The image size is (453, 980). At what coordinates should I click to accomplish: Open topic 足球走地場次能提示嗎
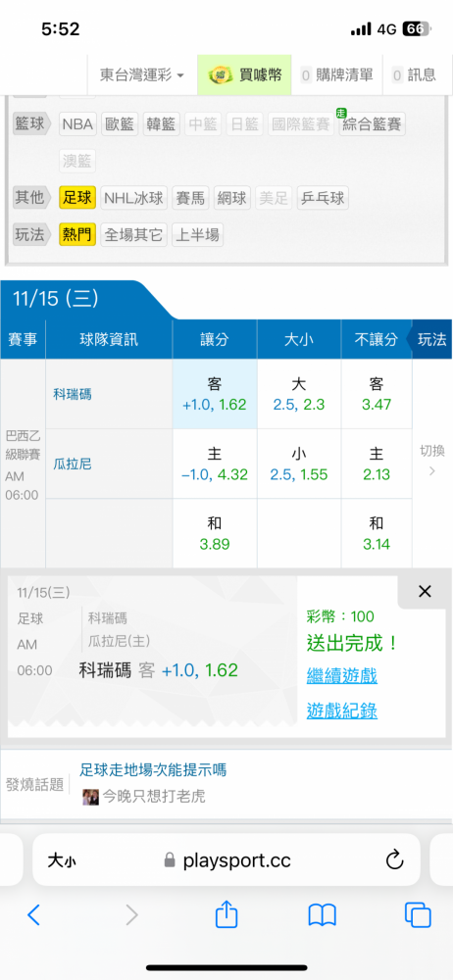tap(153, 769)
